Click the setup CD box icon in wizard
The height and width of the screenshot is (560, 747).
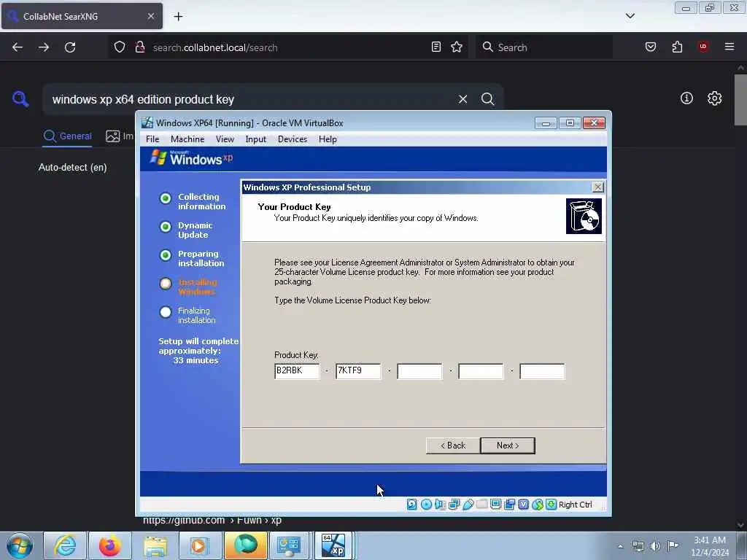pyautogui.click(x=584, y=216)
